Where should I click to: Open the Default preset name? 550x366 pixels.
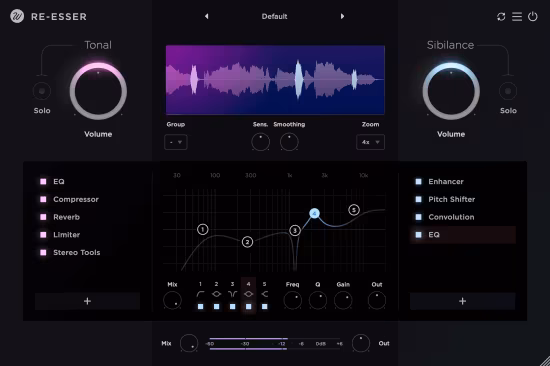(274, 16)
